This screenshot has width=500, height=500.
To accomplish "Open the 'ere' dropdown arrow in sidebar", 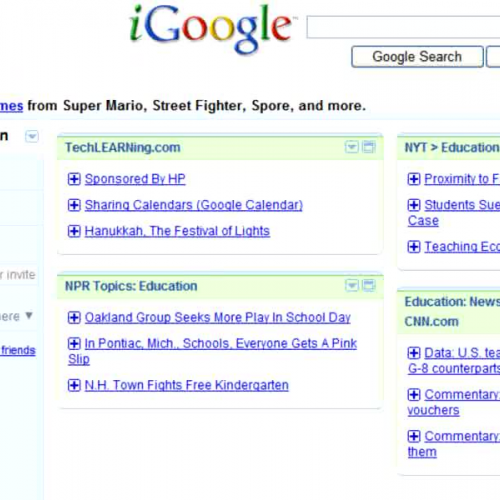I will pyautogui.click(x=29, y=315).
